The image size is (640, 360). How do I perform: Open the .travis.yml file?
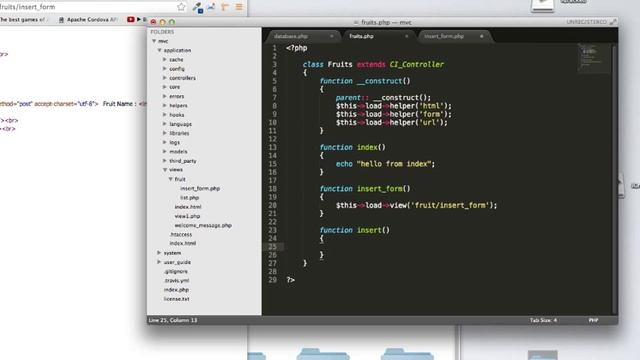pos(176,280)
